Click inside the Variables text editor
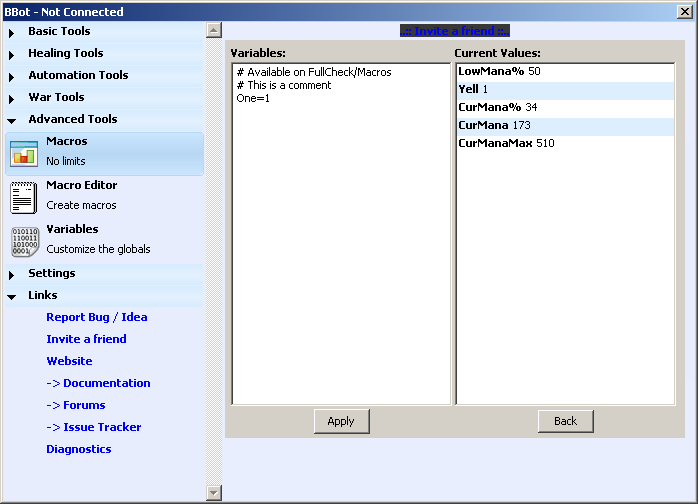The image size is (698, 504). click(340, 250)
